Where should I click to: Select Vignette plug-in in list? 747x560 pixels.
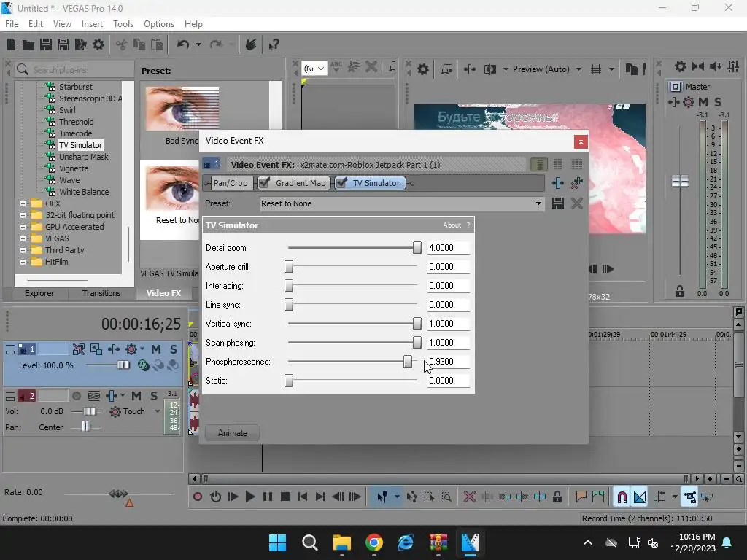74,168
